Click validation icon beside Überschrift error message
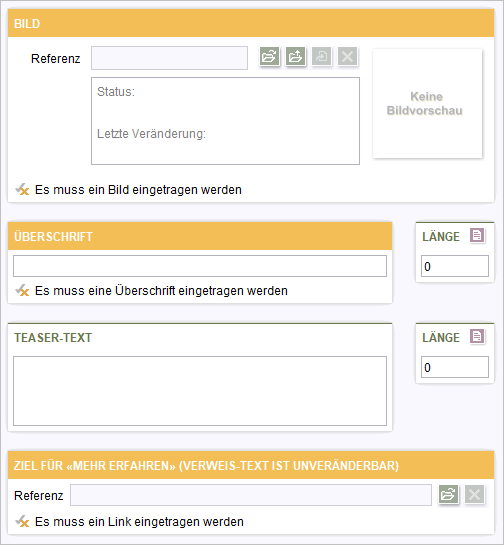This screenshot has width=504, height=545. (x=22, y=291)
